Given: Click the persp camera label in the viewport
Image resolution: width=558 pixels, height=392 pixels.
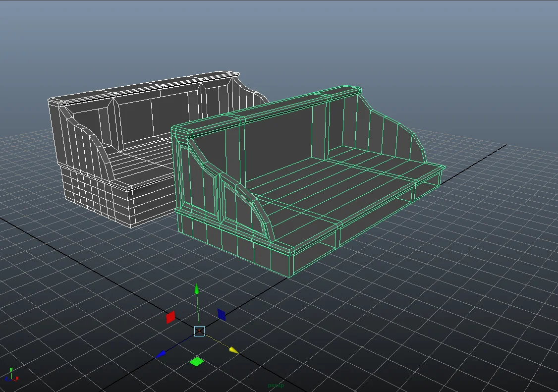Looking at the screenshot, I should [x=276, y=386].
